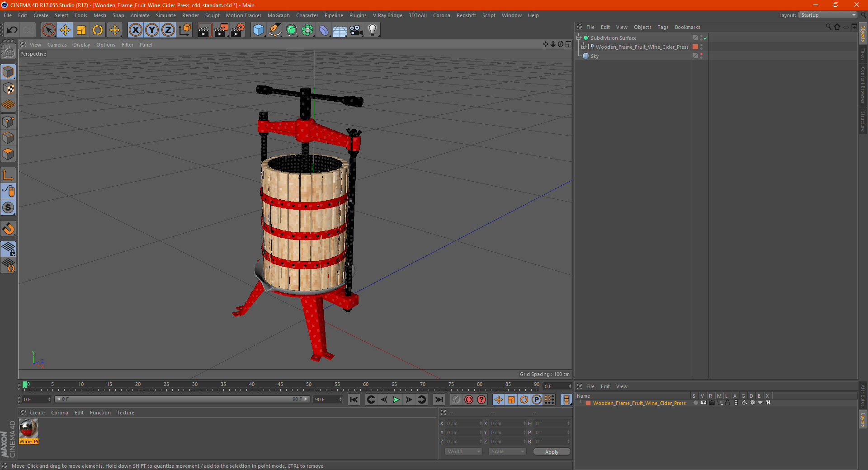868x470 pixels.
Task: Switch to Content Browser side tab
Action: pos(863,85)
